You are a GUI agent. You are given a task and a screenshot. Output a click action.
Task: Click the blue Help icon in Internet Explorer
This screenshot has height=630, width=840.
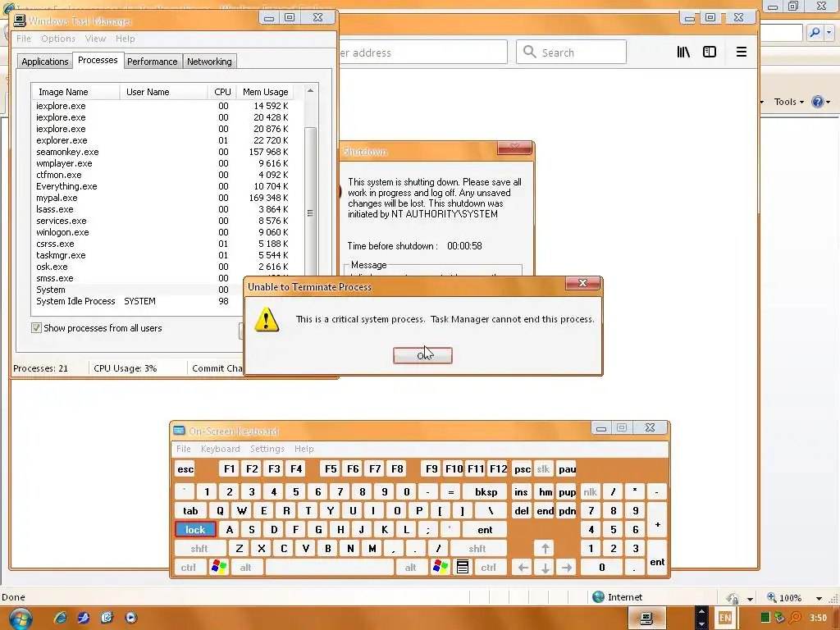point(818,102)
